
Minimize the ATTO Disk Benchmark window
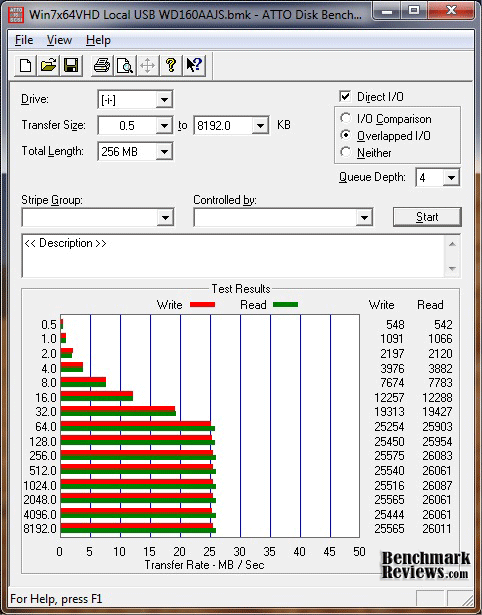(387, 11)
